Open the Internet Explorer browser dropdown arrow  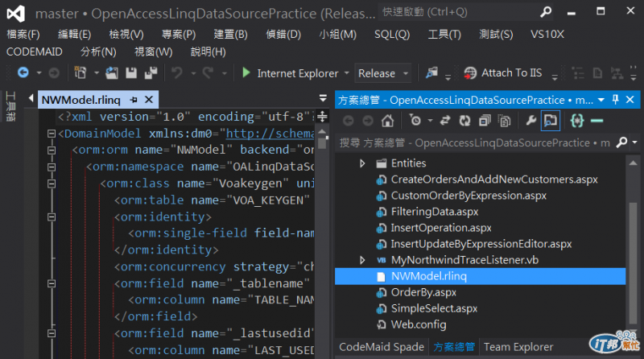[x=347, y=73]
